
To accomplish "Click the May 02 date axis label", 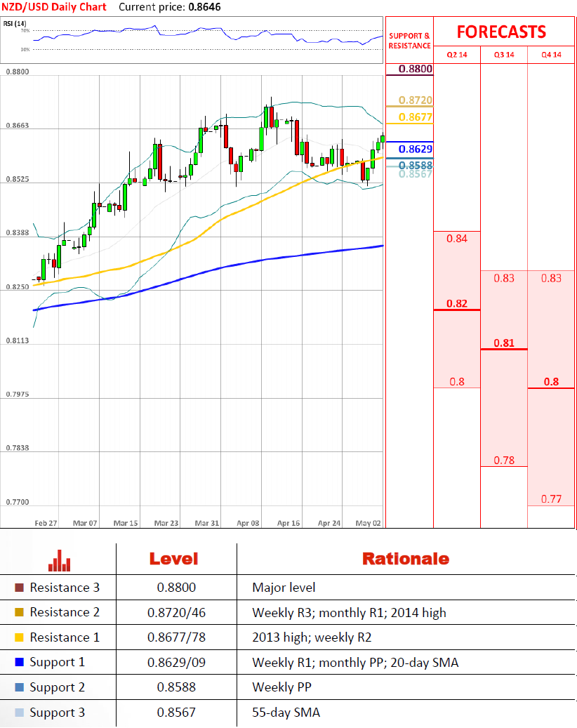I will pyautogui.click(x=368, y=523).
